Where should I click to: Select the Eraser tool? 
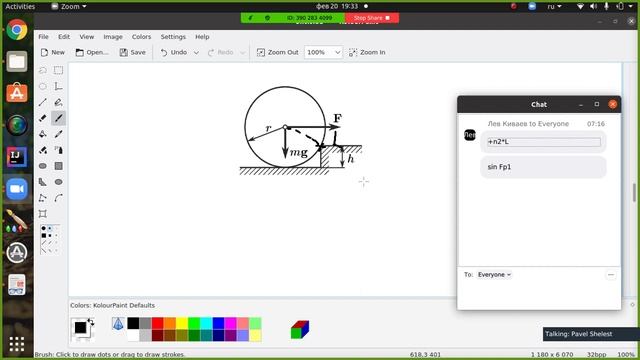coord(42,118)
